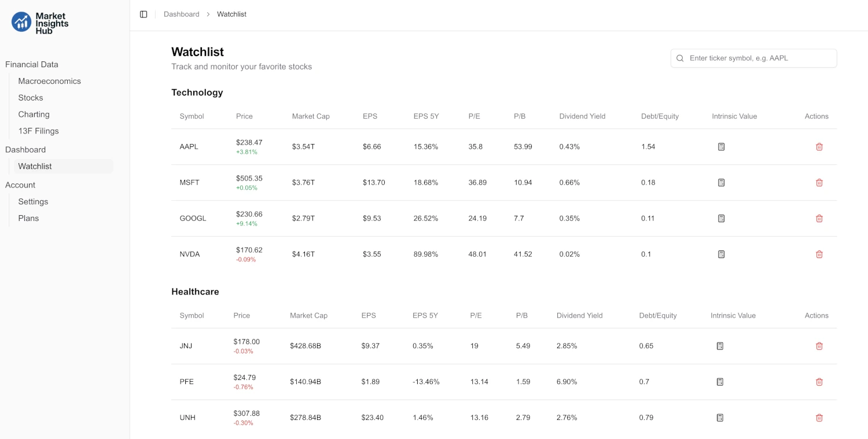Open the Macroeconomics page
Viewport: 868px width, 439px height.
click(x=50, y=81)
